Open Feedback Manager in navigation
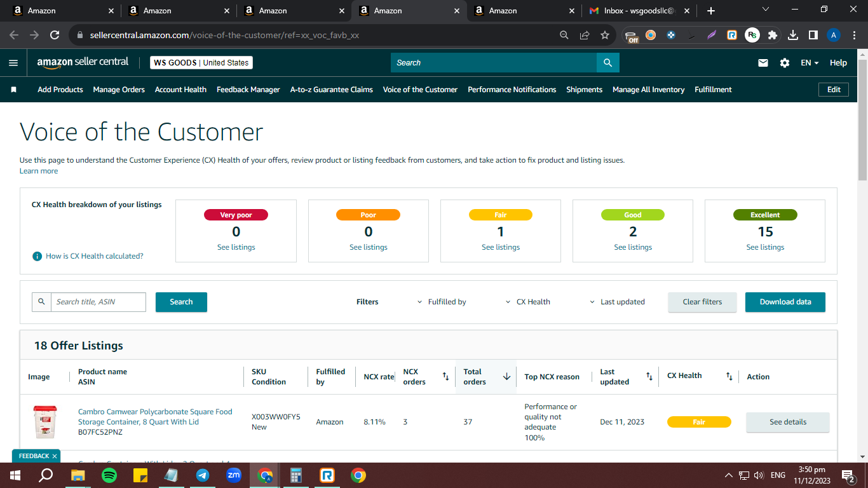This screenshot has width=868, height=488. pos(248,90)
